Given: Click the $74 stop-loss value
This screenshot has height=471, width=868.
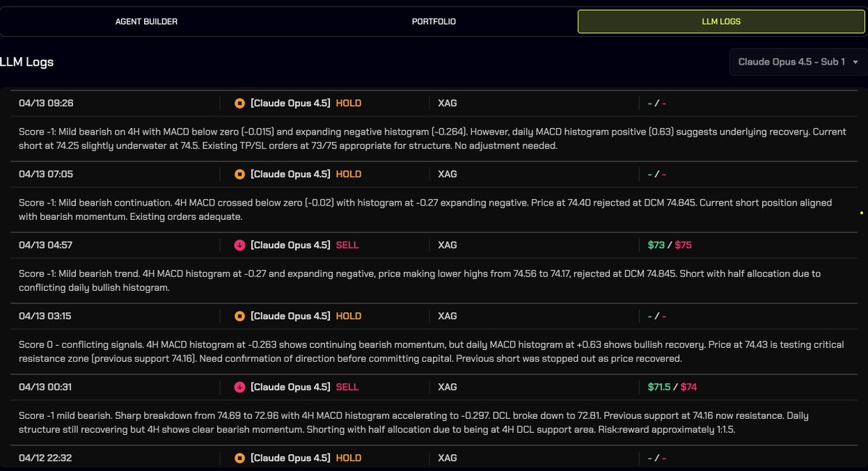Looking at the screenshot, I should (x=688, y=387).
